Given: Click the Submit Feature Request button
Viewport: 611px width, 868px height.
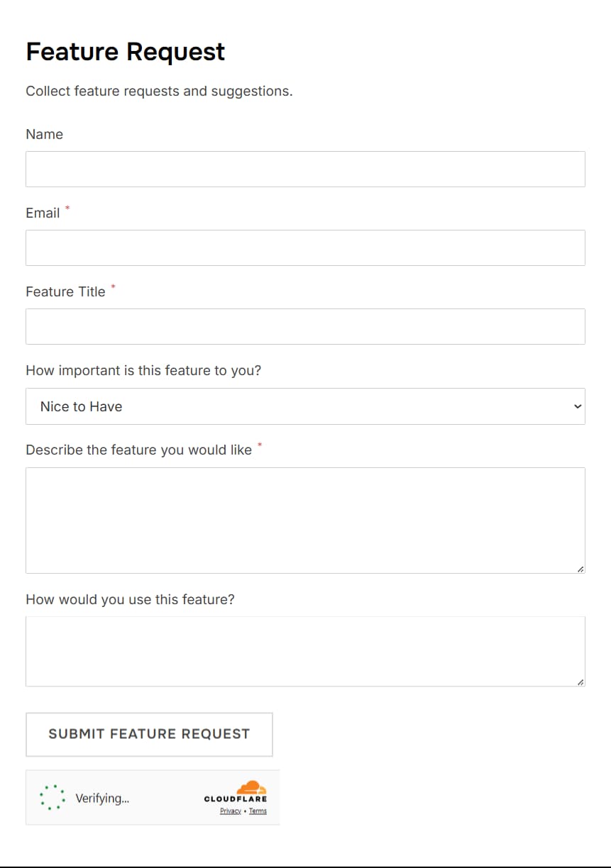Looking at the screenshot, I should click(149, 734).
